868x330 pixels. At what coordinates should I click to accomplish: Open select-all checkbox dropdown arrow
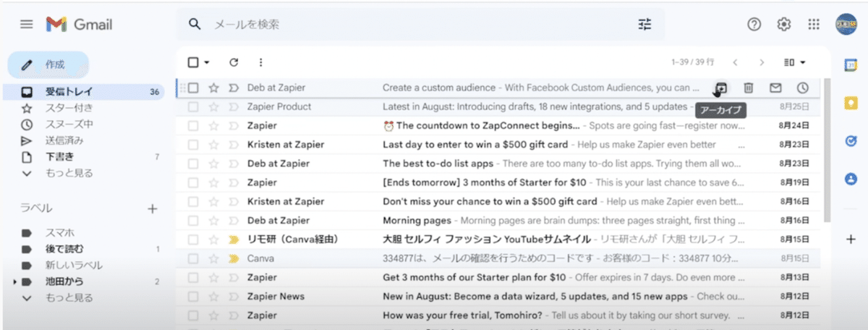207,63
